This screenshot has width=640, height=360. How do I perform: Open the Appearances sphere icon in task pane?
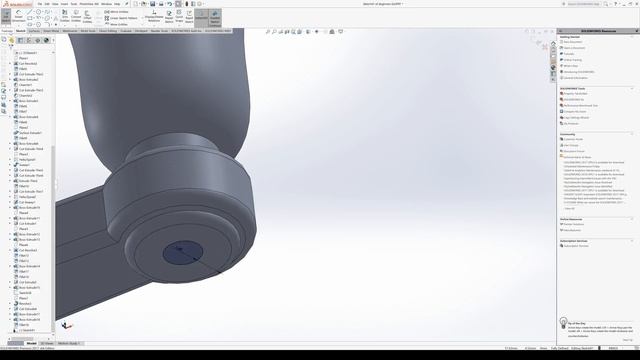click(x=553, y=67)
